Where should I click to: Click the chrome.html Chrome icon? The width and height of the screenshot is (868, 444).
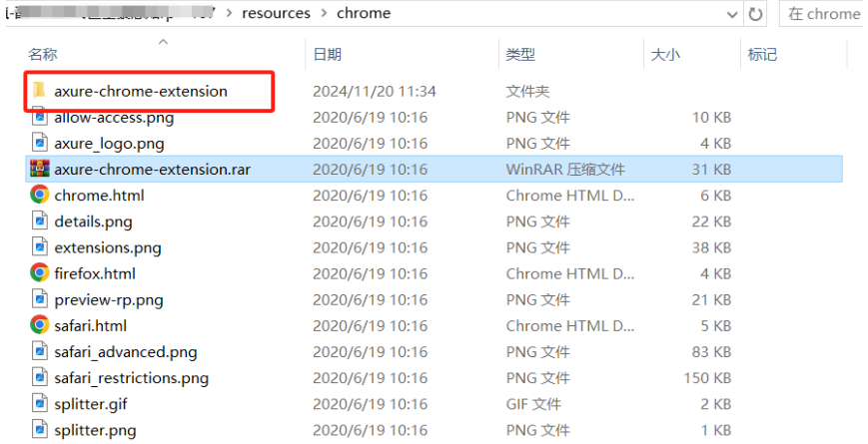(x=39, y=195)
